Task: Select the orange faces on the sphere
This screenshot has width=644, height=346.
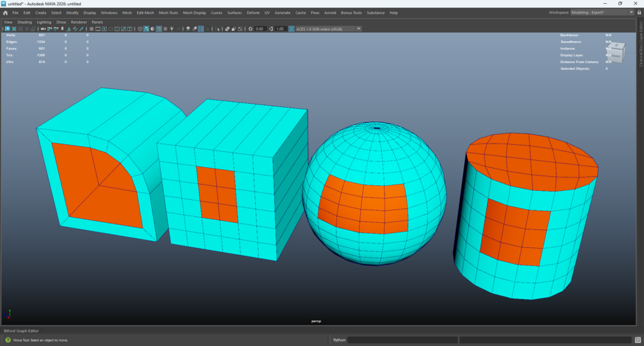Action: coord(363,205)
